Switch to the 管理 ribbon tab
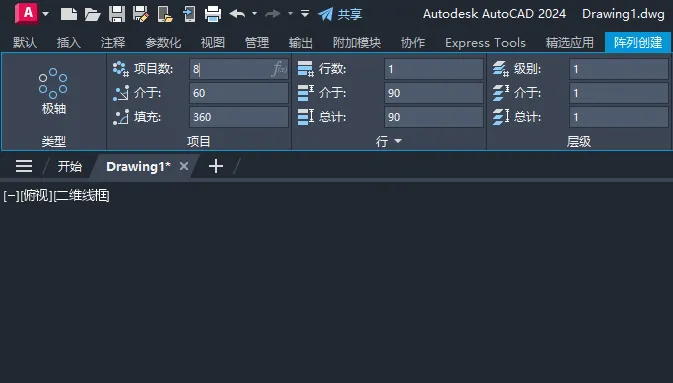 257,43
